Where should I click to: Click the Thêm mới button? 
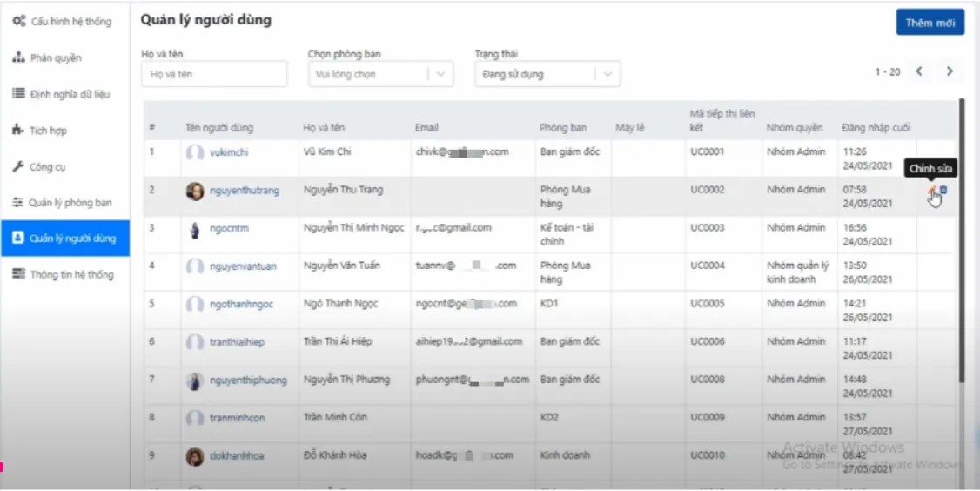pyautogui.click(x=930, y=23)
